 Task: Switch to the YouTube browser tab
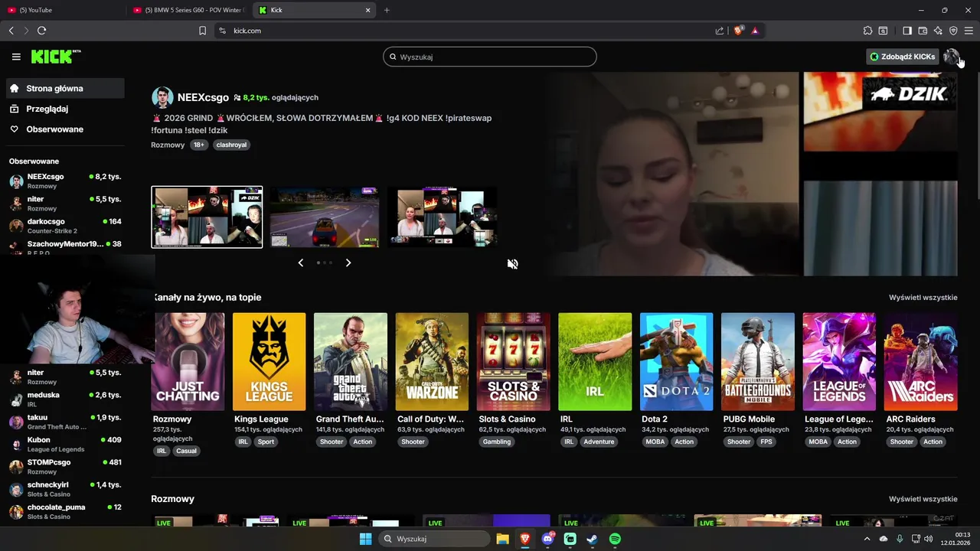[x=64, y=10]
